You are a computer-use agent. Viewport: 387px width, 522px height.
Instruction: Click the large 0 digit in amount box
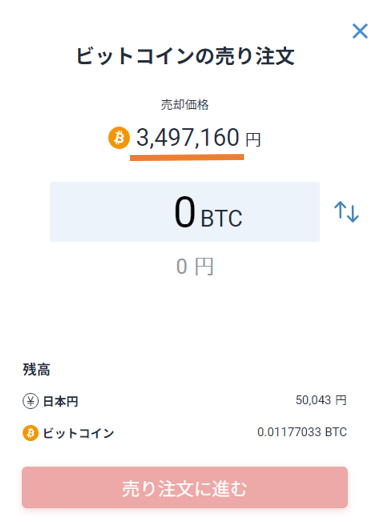click(184, 212)
